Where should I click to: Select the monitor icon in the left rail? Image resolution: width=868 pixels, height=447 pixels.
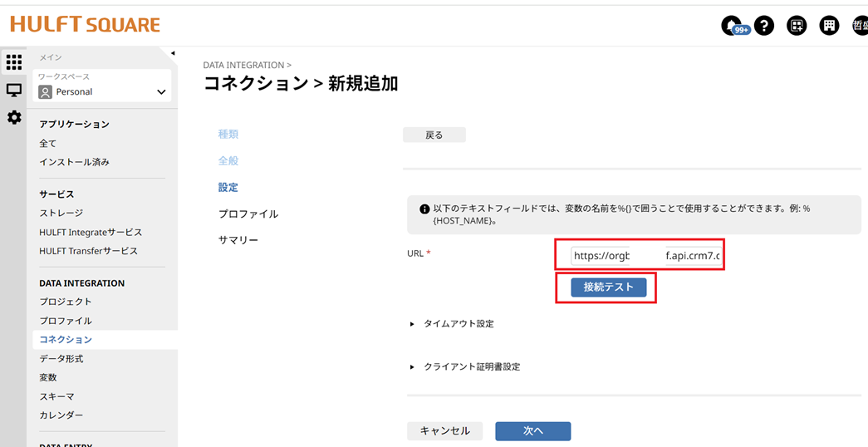click(x=14, y=90)
